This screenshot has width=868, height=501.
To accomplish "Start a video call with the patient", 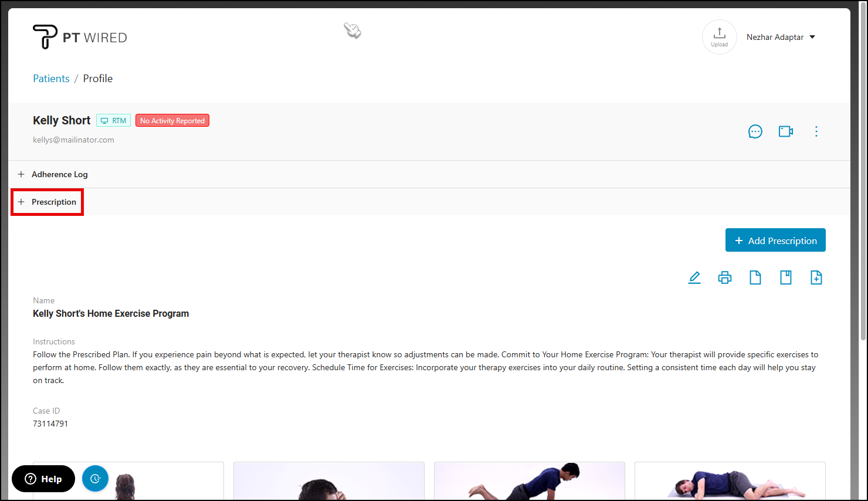I will (x=785, y=131).
